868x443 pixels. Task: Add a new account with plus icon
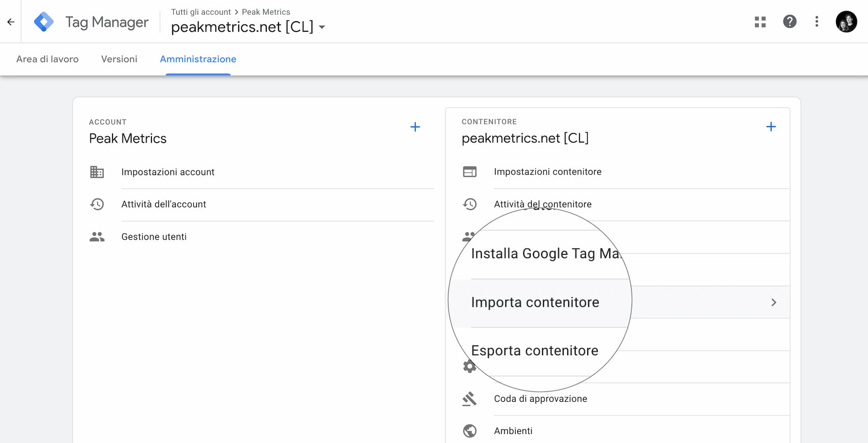tap(415, 127)
